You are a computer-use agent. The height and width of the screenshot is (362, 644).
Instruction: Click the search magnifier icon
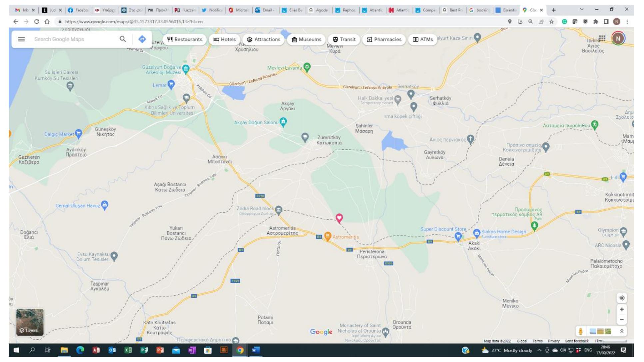[x=123, y=39]
